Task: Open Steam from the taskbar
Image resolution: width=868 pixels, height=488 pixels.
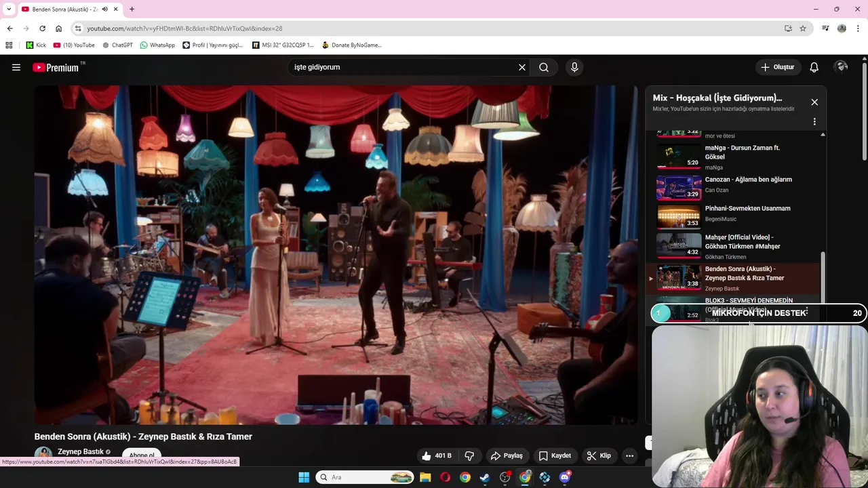Action: pyautogui.click(x=485, y=477)
